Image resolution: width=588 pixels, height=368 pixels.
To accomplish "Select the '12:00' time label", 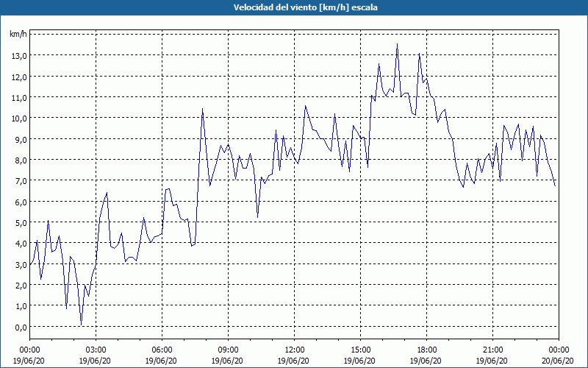I will click(295, 350).
